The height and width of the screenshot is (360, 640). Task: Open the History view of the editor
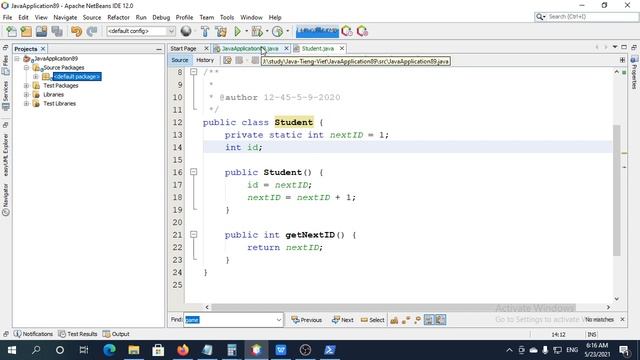(205, 60)
